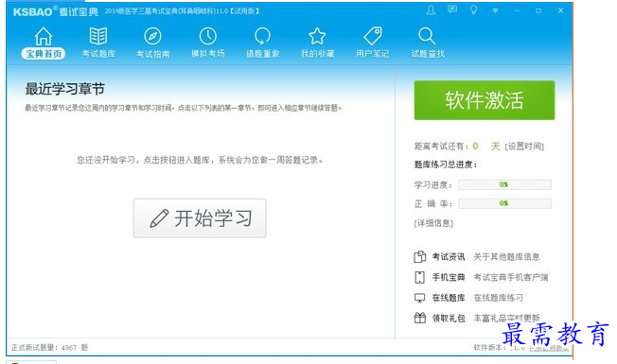Open the 考试资讯 link
This screenshot has width=617, height=364.
pos(449,256)
